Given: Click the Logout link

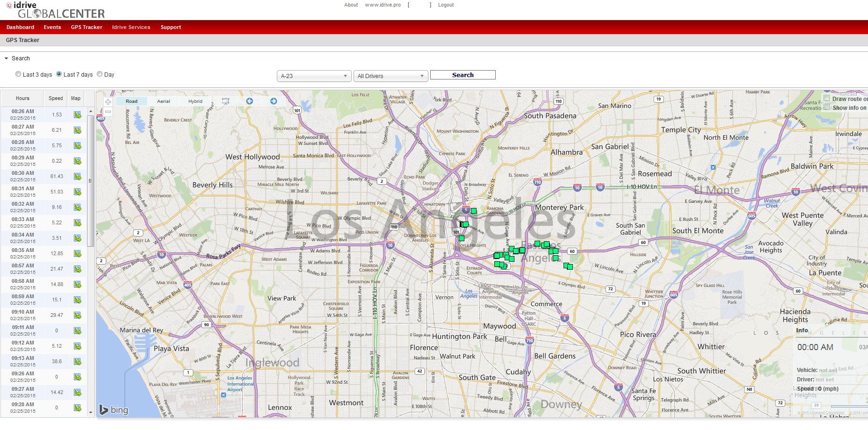Looking at the screenshot, I should (446, 5).
